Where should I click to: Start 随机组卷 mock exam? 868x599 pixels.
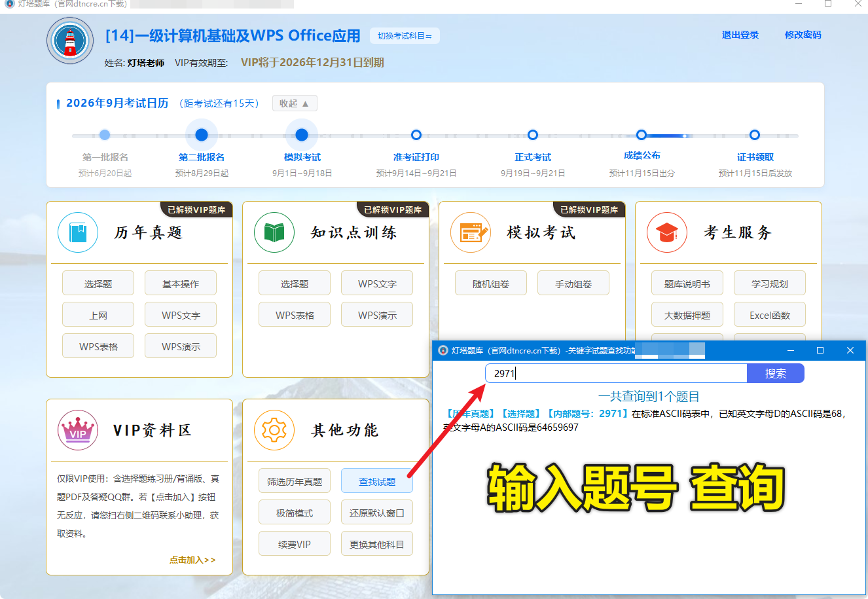pos(491,283)
